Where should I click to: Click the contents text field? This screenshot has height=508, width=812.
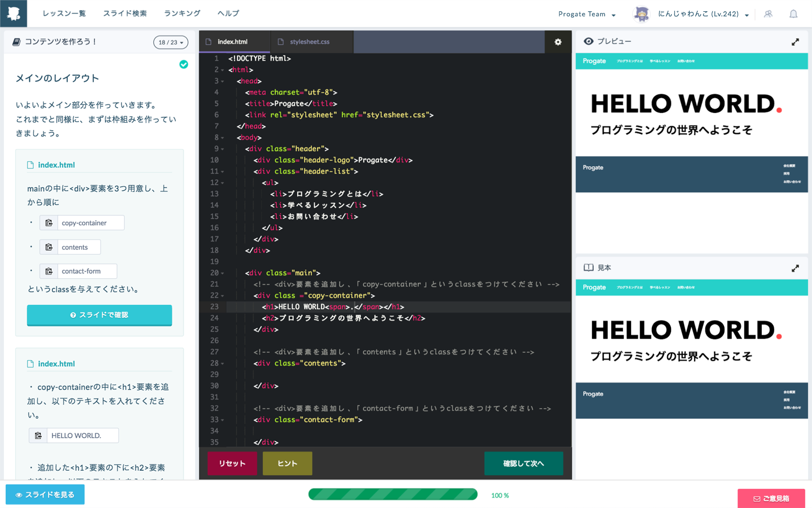[x=79, y=247]
